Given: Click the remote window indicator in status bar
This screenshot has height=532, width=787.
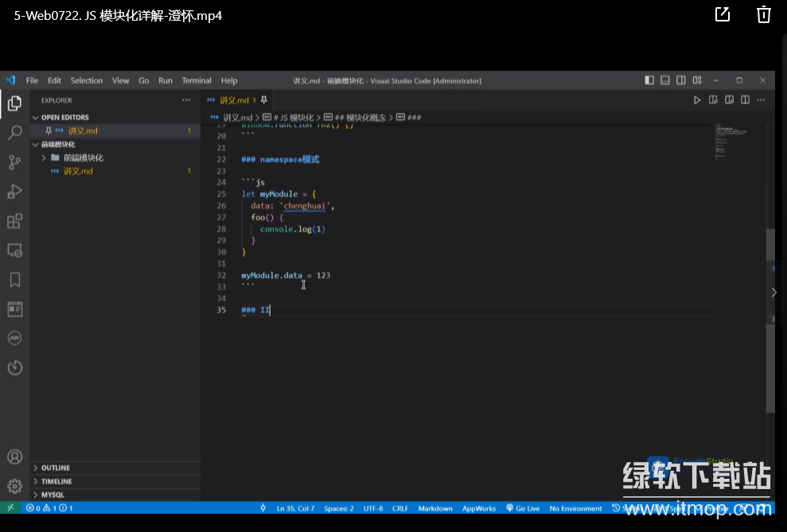Looking at the screenshot, I should [x=10, y=508].
